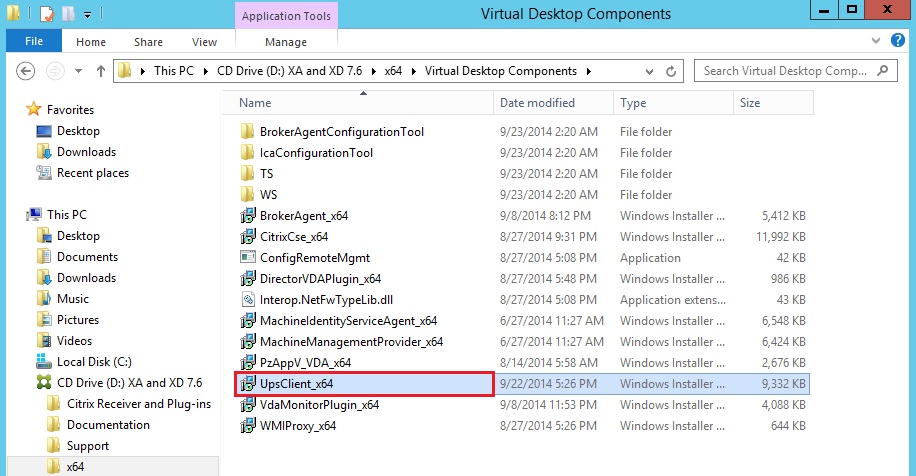Switch to the View ribbon tab
The image size is (916, 476).
(x=204, y=42)
